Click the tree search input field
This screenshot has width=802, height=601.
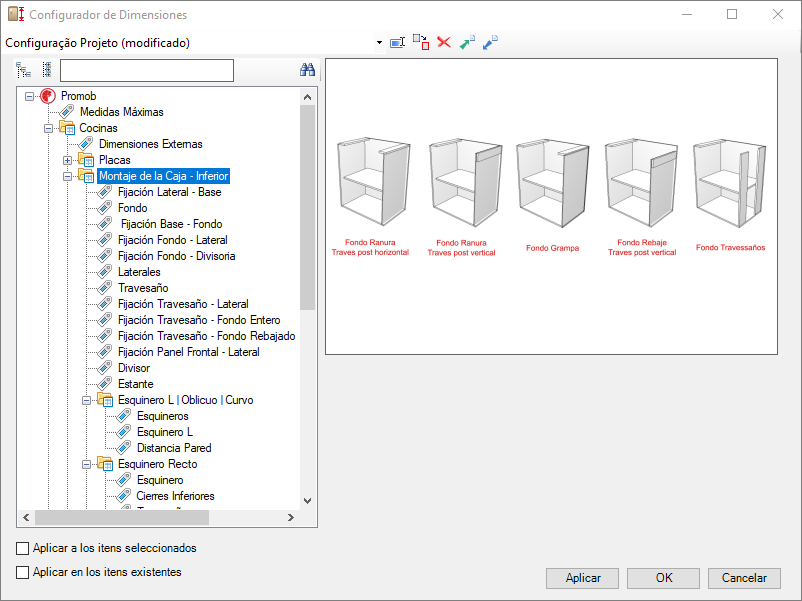coord(147,70)
